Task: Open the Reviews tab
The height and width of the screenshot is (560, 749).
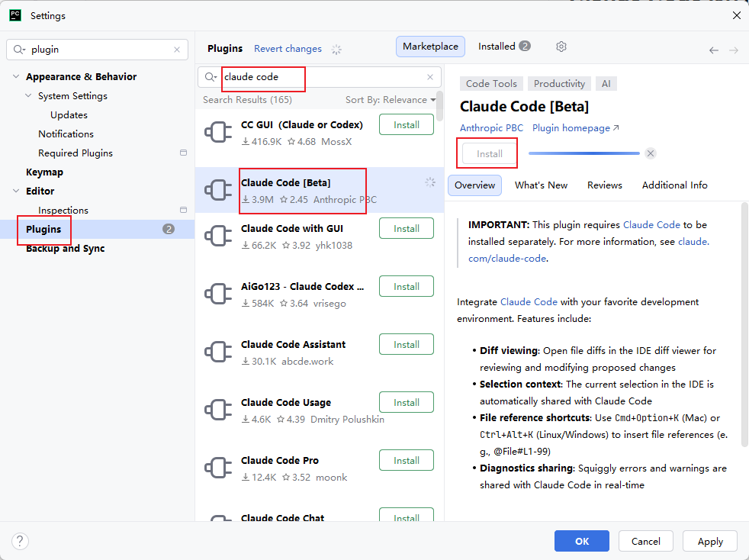Action: click(x=604, y=185)
